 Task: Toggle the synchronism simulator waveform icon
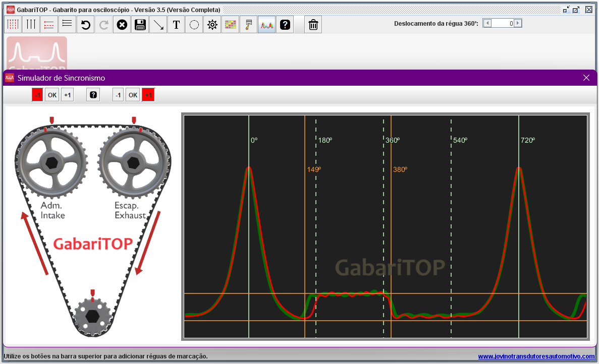click(x=266, y=25)
